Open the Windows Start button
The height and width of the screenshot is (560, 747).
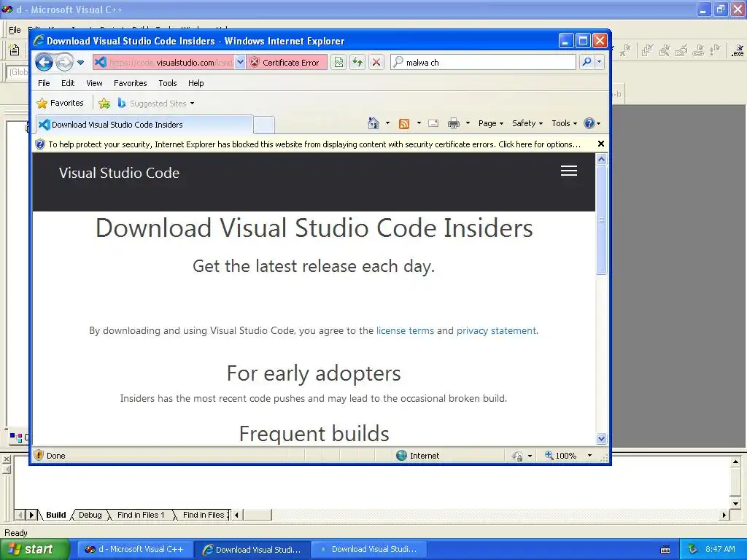click(34, 549)
